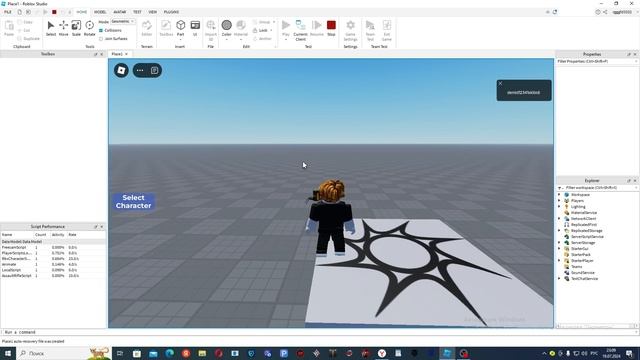Image resolution: width=640 pixels, height=360 pixels.
Task: Click the Play test button
Action: pos(286,28)
